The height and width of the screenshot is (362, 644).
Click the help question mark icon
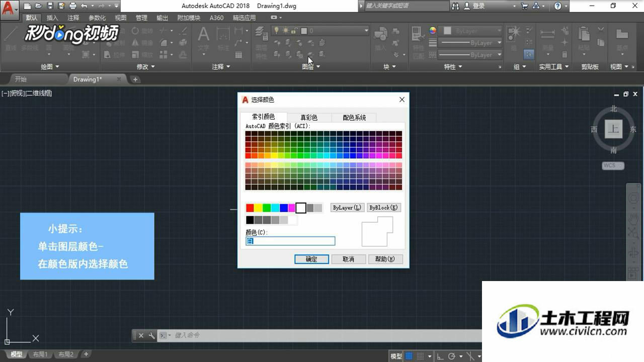pos(558,6)
